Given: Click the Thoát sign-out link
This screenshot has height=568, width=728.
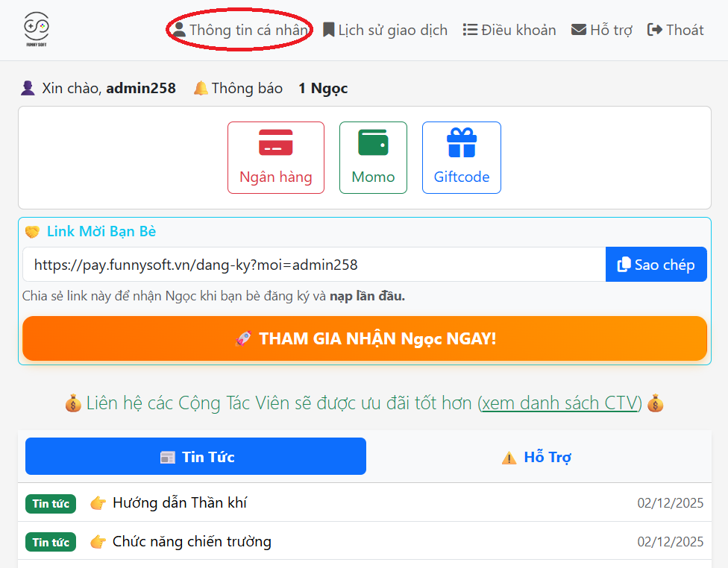Looking at the screenshot, I should (676, 30).
